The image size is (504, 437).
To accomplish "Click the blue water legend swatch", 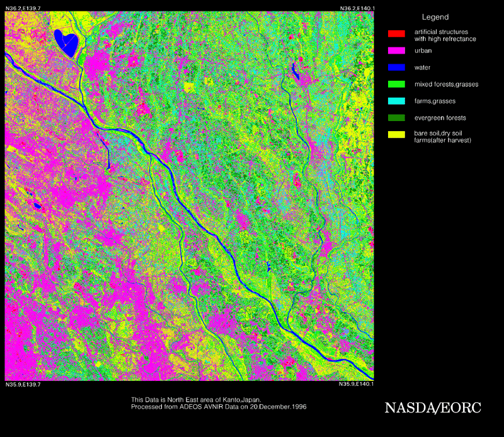I will 396,67.
